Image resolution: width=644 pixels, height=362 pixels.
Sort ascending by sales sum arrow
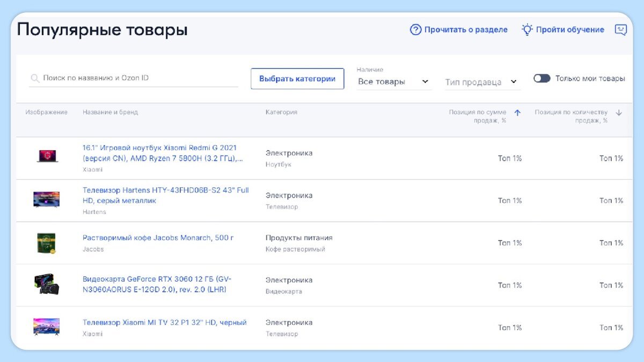[x=517, y=113]
